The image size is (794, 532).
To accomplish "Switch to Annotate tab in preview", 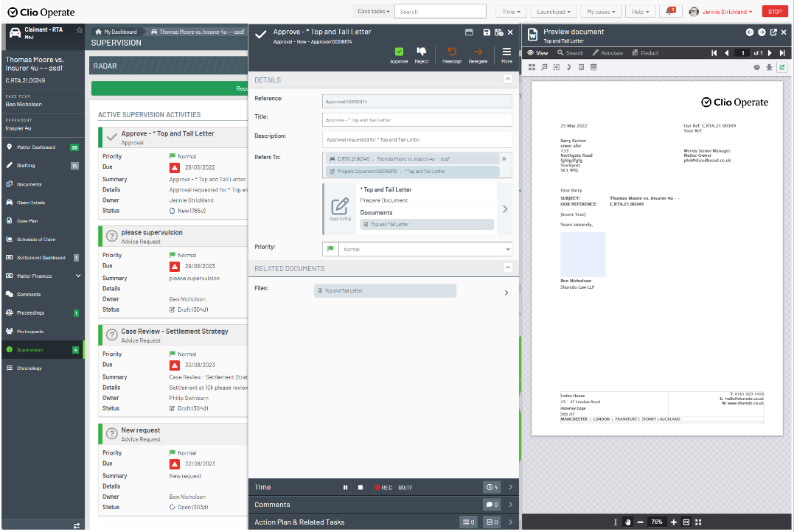I will [607, 53].
